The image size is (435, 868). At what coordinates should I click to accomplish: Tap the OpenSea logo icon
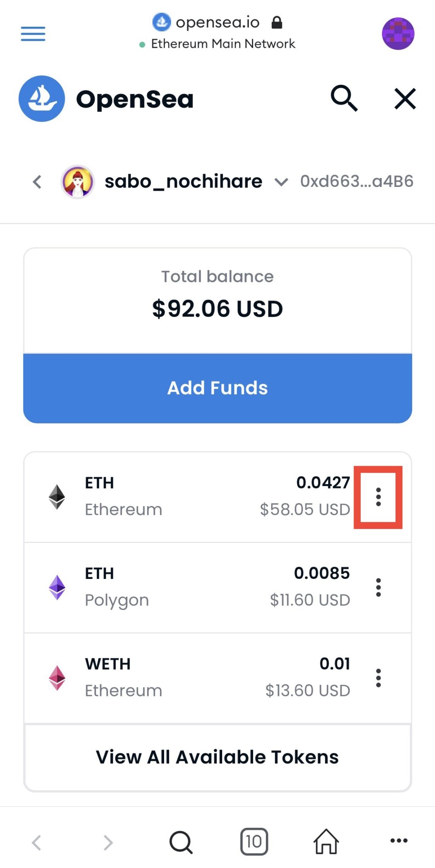[42, 99]
